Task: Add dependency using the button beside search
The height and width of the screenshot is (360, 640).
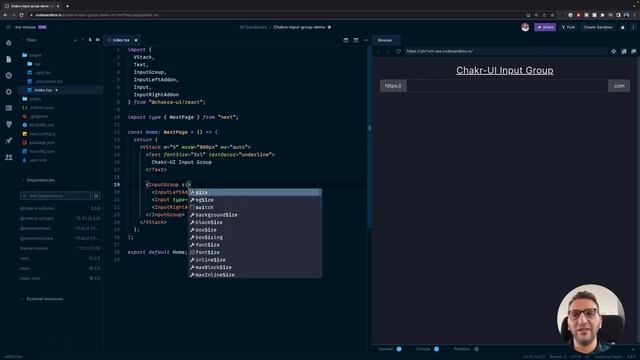Action: 96,196
